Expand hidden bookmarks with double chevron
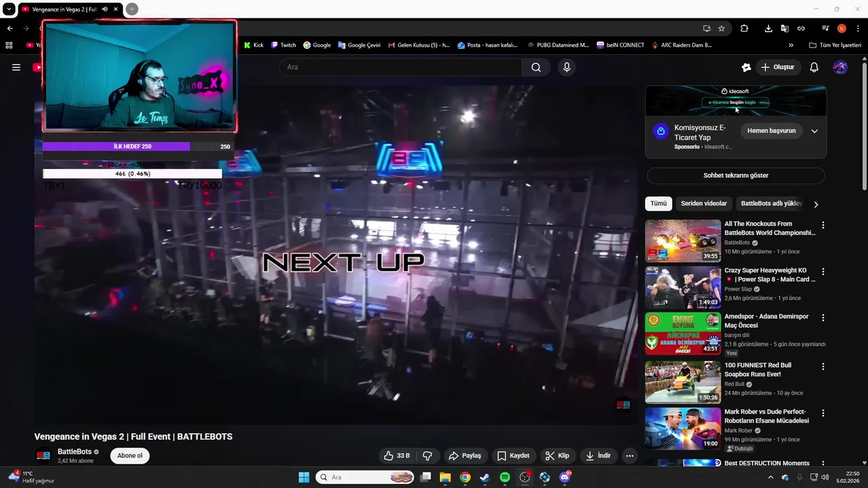868x488 pixels. coord(791,45)
